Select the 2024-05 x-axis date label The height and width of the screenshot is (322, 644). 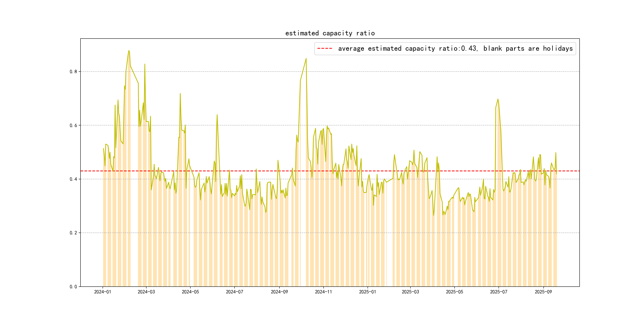190,292
